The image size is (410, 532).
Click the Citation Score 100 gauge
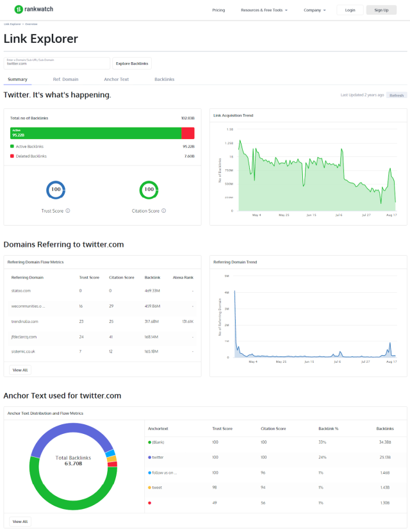tap(149, 190)
